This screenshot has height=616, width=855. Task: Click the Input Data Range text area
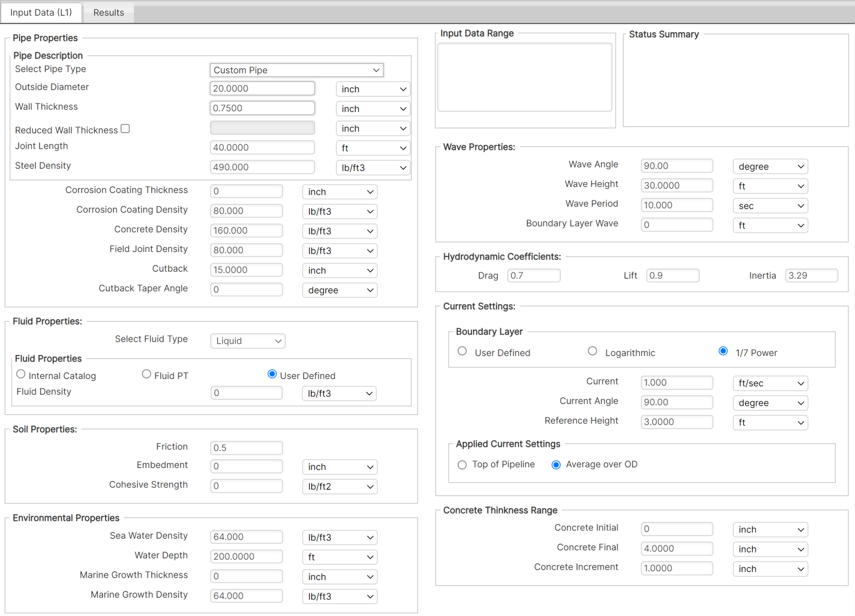coord(524,77)
